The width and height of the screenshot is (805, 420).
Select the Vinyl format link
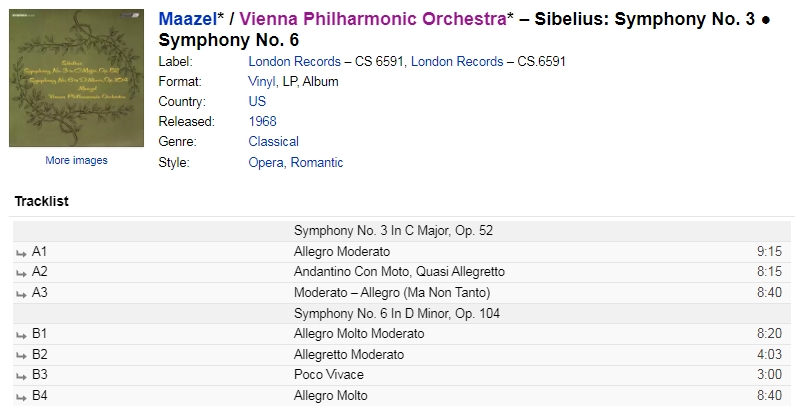(262, 82)
